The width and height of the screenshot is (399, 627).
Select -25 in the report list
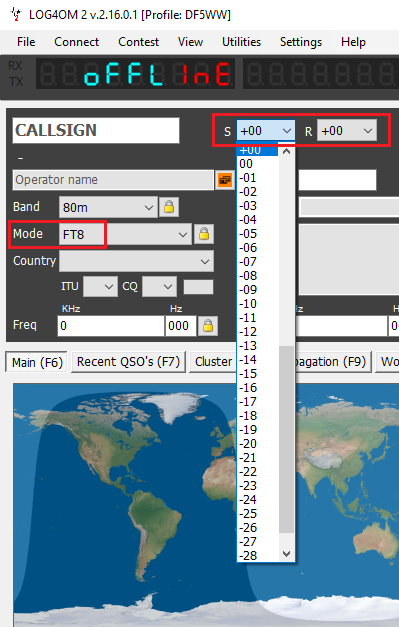[258, 513]
